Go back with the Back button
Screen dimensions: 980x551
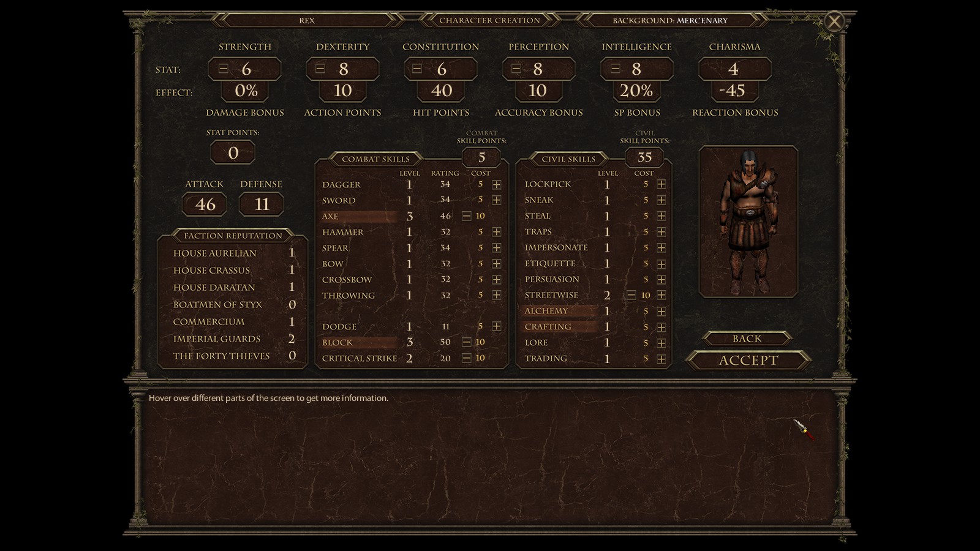[747, 339]
